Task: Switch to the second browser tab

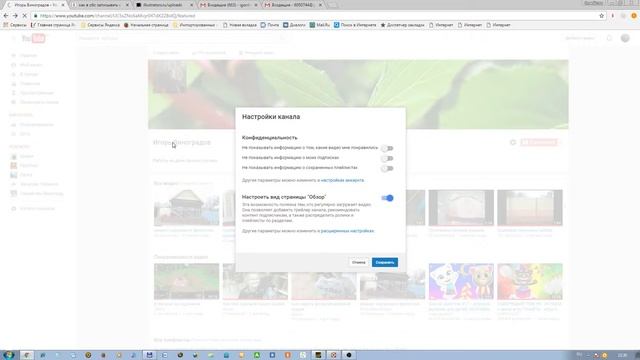Action: (x=99, y=5)
